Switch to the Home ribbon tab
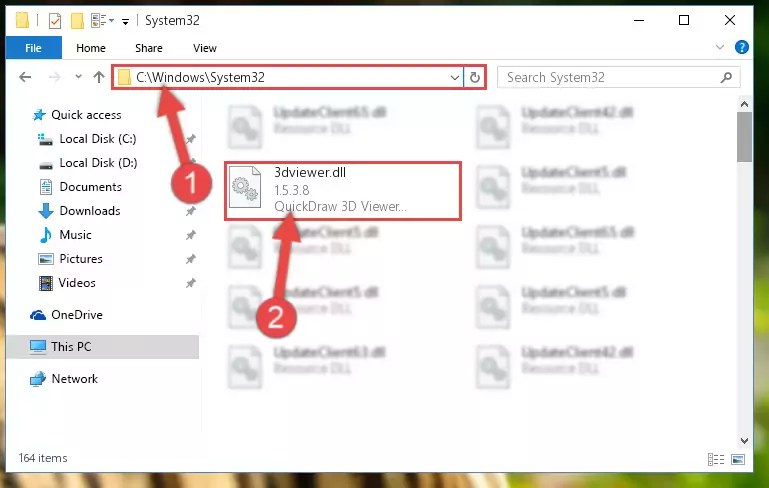 91,48
